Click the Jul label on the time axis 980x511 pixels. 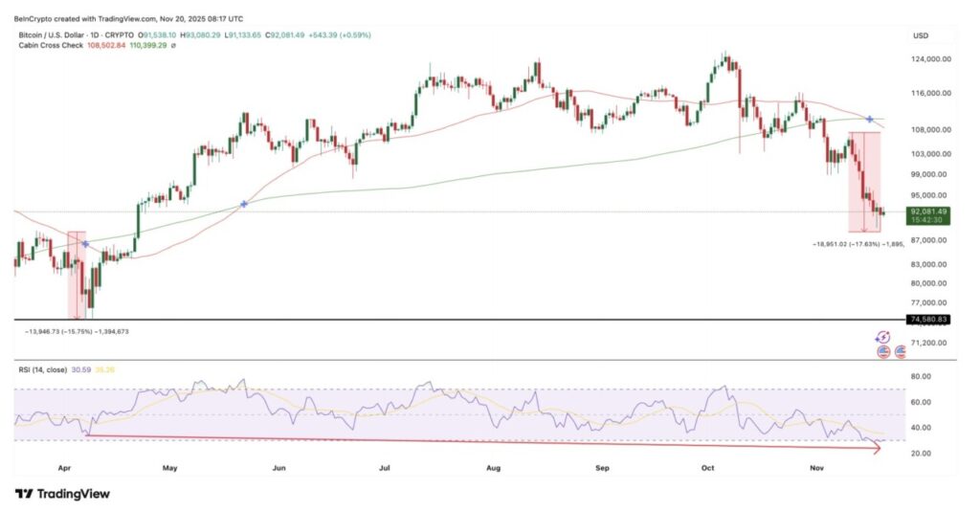384,469
